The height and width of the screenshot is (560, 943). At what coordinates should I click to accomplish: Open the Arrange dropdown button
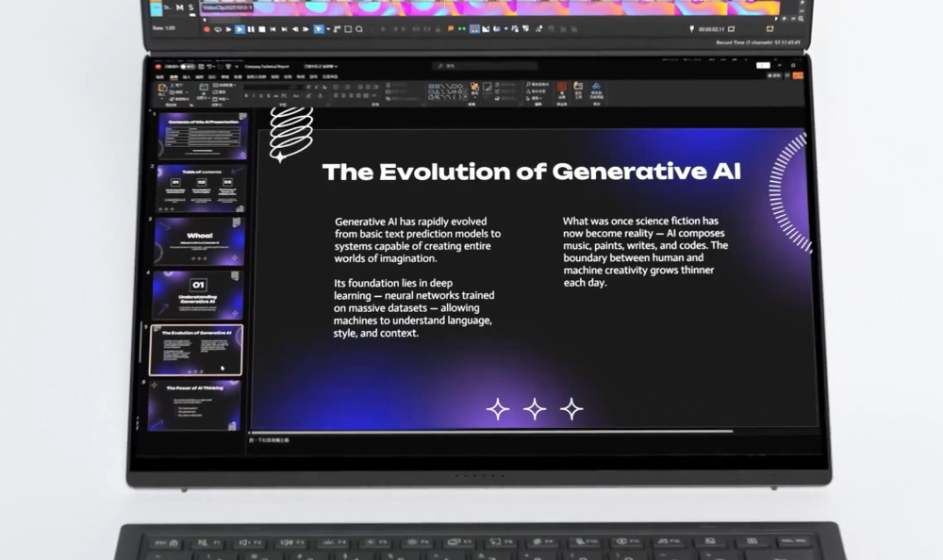coord(474,89)
